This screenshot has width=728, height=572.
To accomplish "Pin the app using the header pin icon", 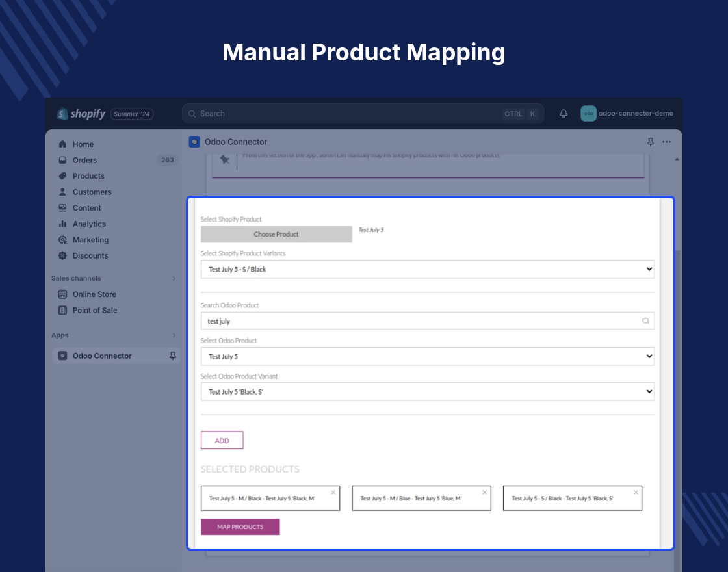I will [651, 142].
